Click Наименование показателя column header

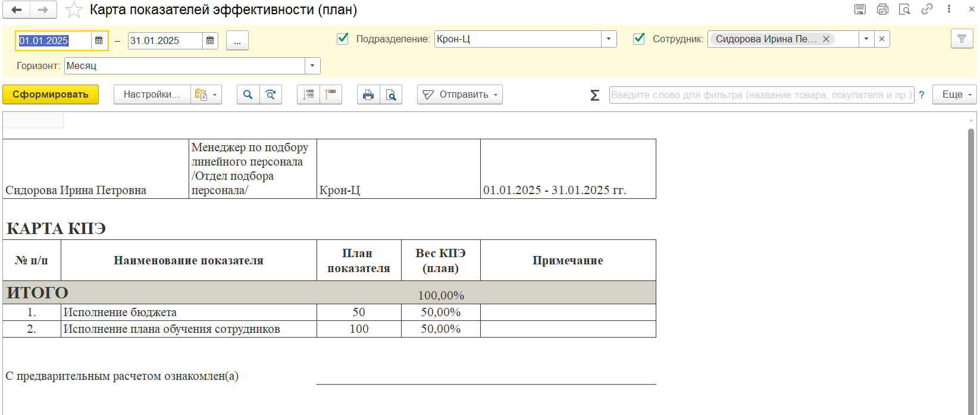[x=189, y=260]
